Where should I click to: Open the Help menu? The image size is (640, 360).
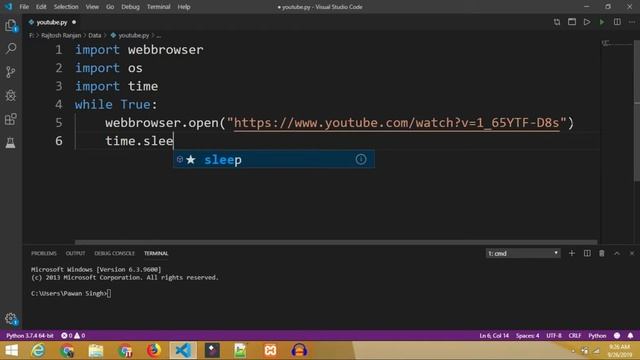[x=184, y=7]
